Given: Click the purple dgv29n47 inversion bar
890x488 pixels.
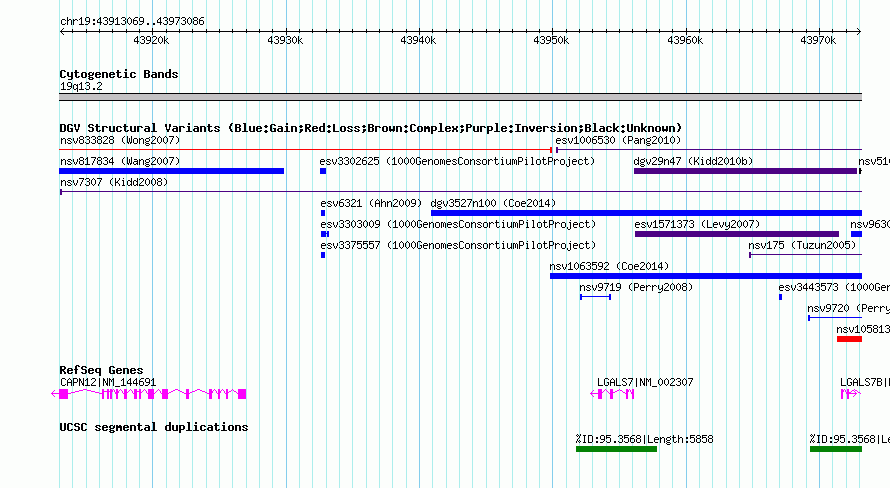Looking at the screenshot, I should click(x=745, y=171).
